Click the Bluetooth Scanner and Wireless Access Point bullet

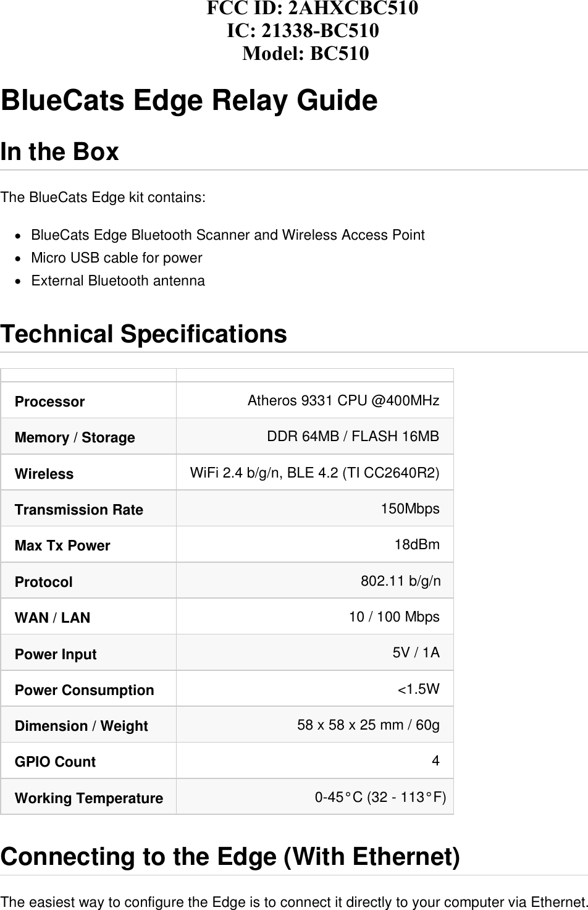click(x=228, y=235)
